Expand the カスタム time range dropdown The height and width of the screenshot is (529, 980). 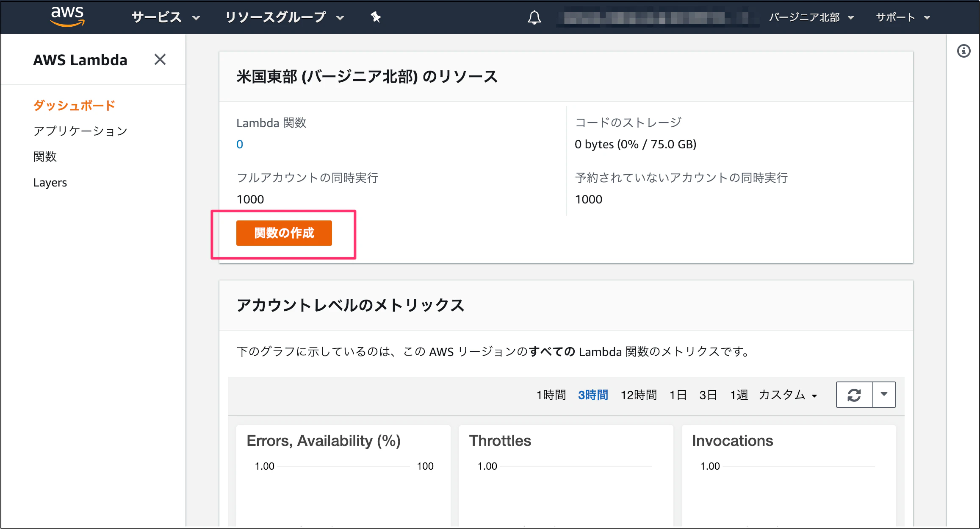point(788,395)
